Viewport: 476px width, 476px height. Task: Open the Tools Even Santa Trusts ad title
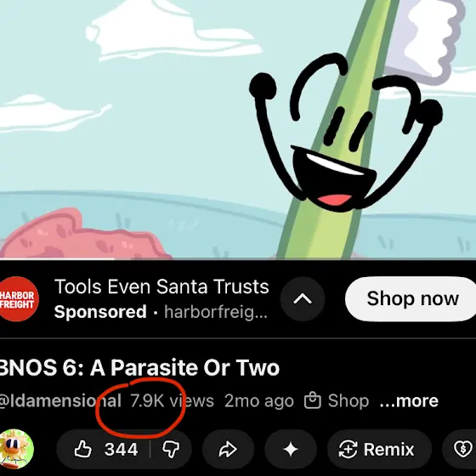pos(161,286)
